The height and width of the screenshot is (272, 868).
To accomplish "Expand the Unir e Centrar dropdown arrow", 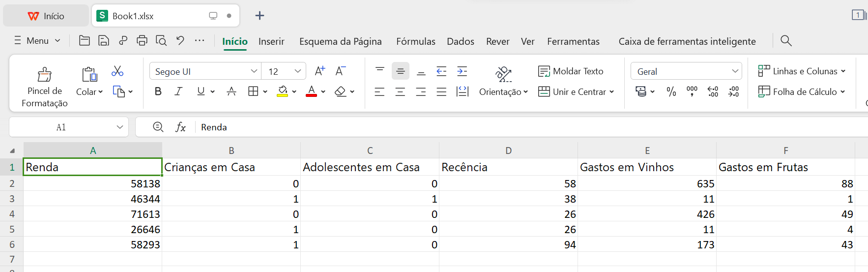I will (x=612, y=92).
